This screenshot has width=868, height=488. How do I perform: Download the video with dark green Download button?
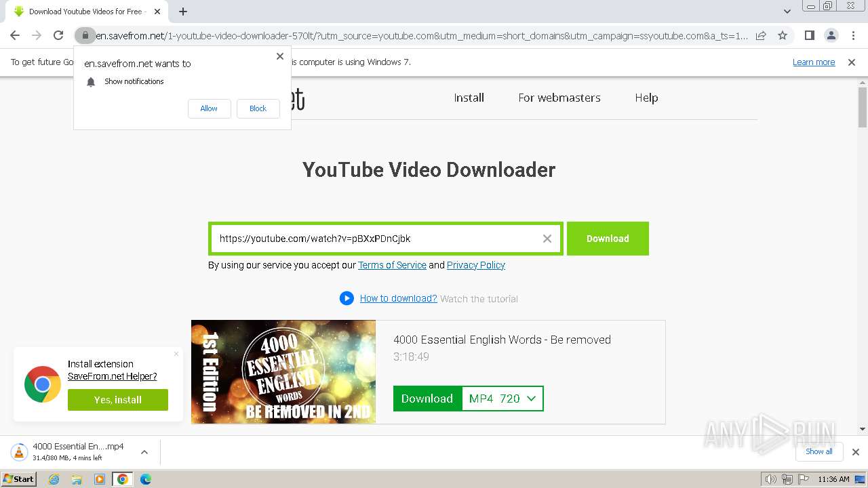[427, 399]
